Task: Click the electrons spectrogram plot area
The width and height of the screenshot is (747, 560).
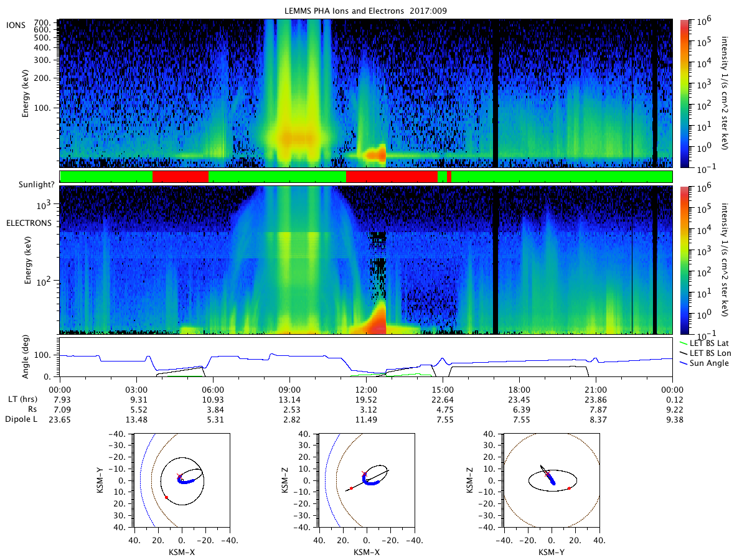Action: [366, 260]
